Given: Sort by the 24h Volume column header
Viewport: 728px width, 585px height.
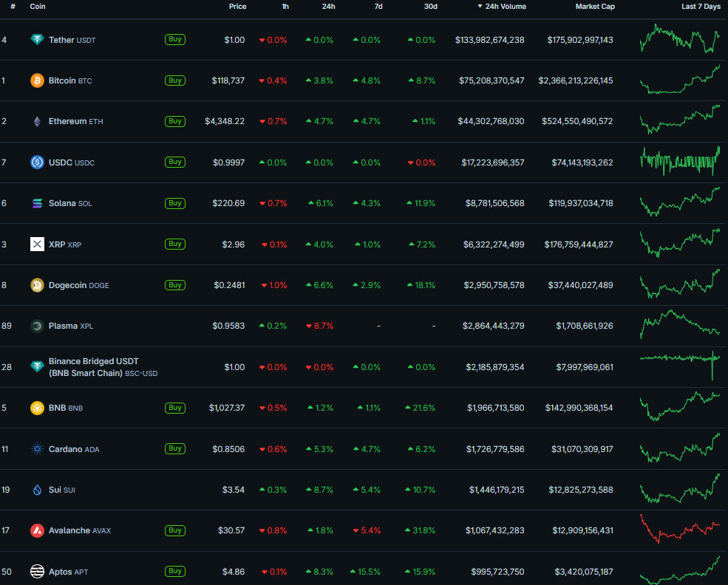Looking at the screenshot, I should (502, 7).
